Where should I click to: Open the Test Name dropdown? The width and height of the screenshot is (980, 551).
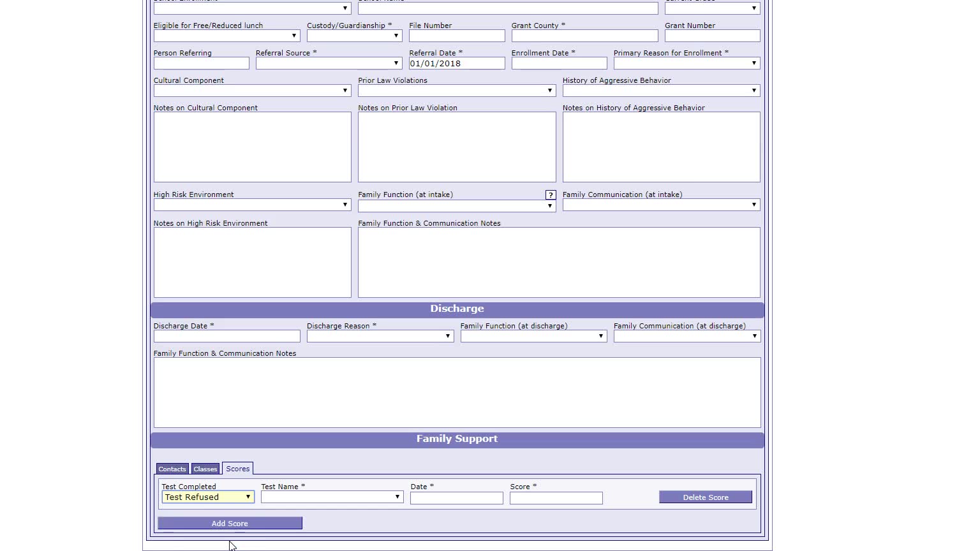[332, 497]
